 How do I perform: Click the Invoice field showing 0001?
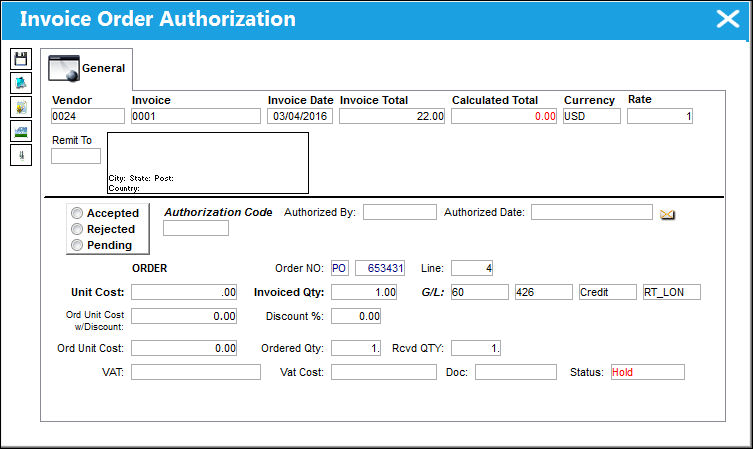tap(196, 116)
